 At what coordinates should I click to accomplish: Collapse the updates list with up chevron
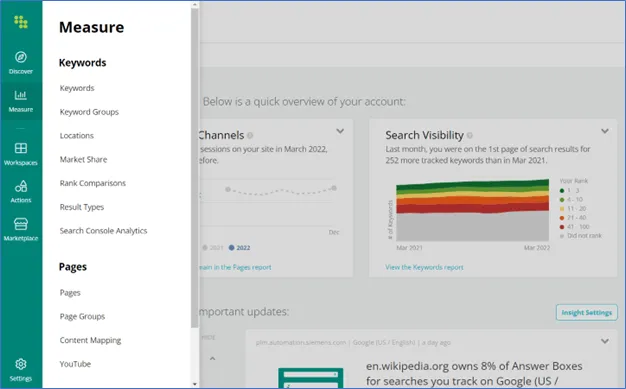pos(212,358)
